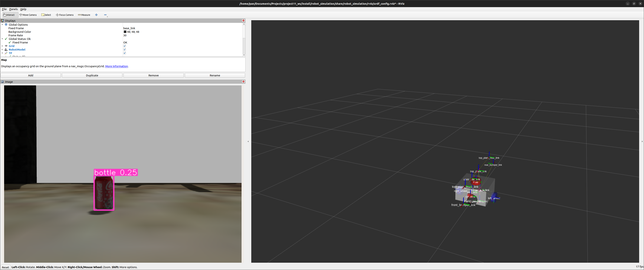
Task: Collapse the Global Options tree node
Action: tap(2, 25)
